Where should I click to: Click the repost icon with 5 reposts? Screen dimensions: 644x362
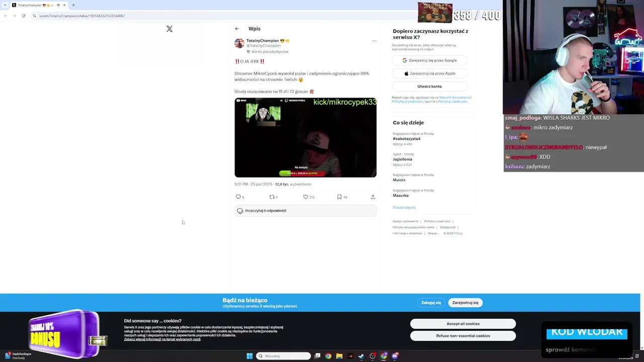[x=272, y=197]
